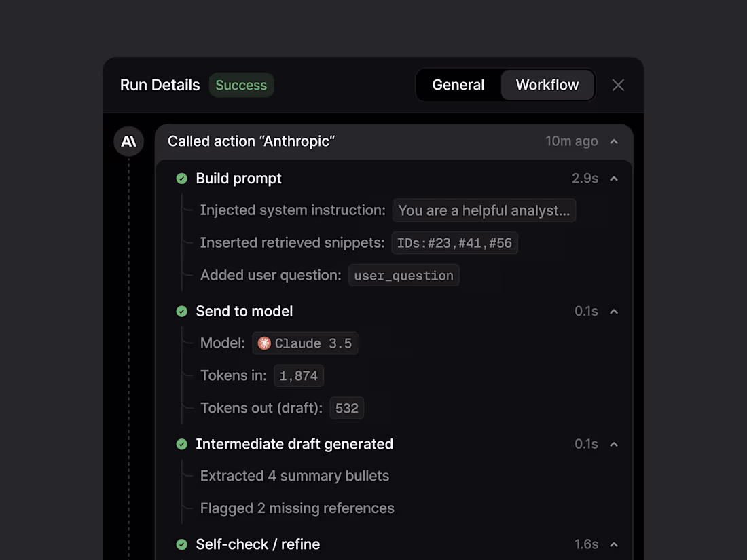This screenshot has width=747, height=560.
Task: Click the retrieved snippets IDs chip
Action: pos(454,242)
